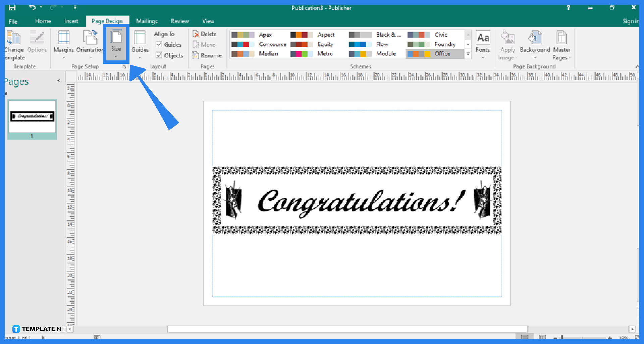
Task: Select the Metro color scheme
Action: click(314, 54)
